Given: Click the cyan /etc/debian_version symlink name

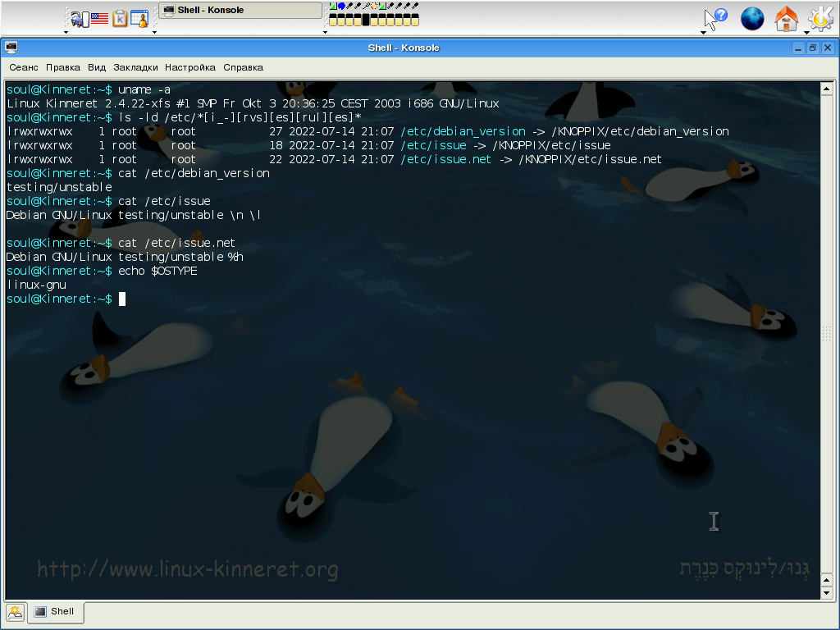Looking at the screenshot, I should point(463,131).
